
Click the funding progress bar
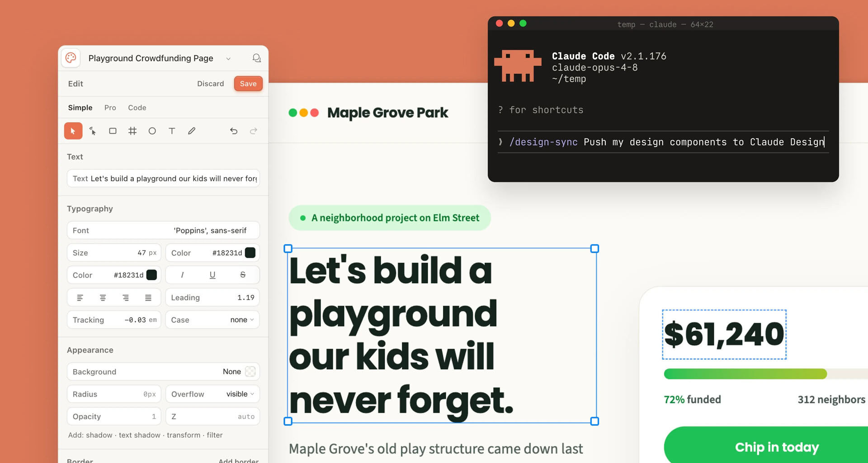(x=766, y=374)
